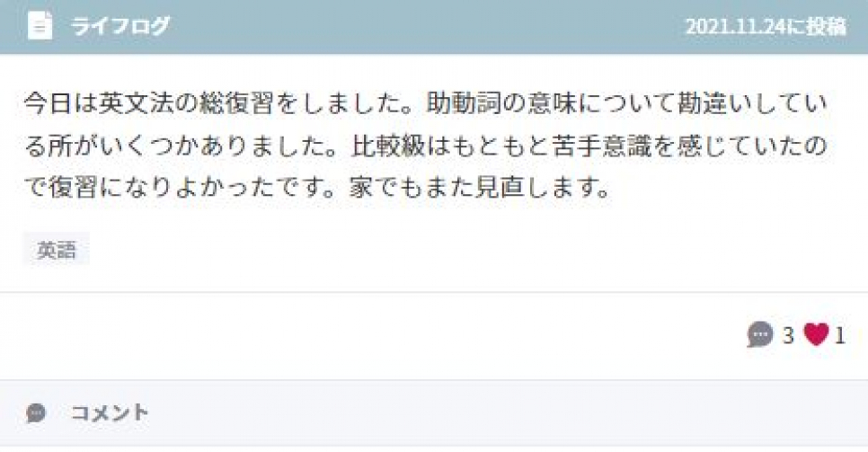Click the phrase 復習になりよかったです
Image resolution: width=868 pixels, height=452 pixels.
pyautogui.click(x=187, y=188)
